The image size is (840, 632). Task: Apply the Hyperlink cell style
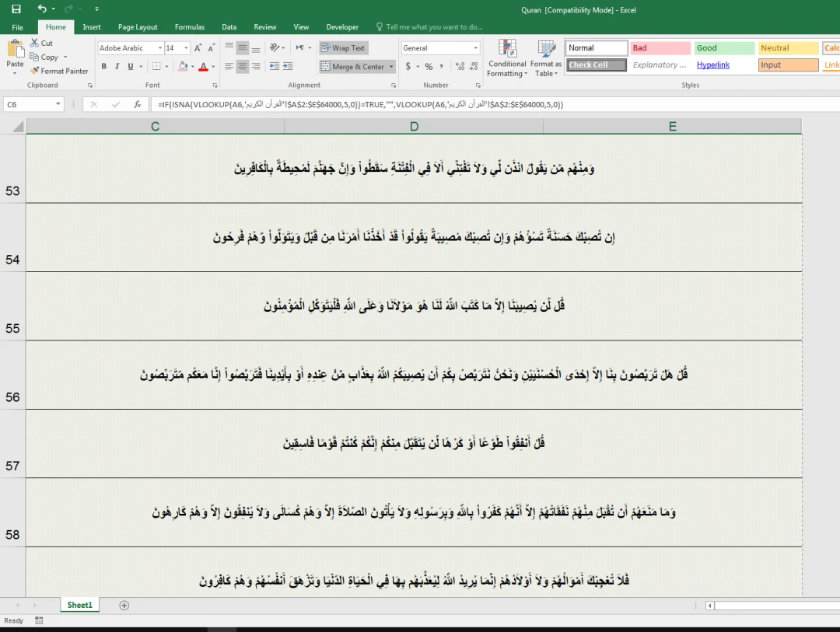point(713,65)
